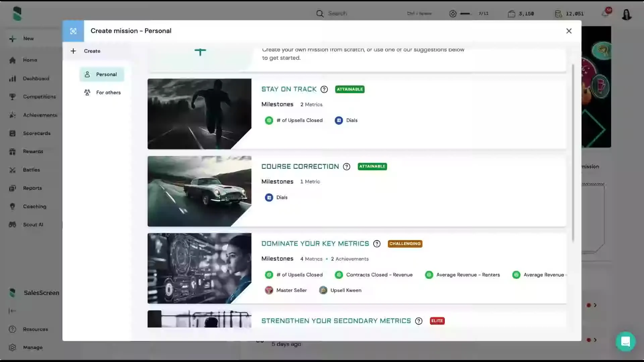Click the Challenging badge
This screenshot has width=644, height=362.
click(x=405, y=244)
